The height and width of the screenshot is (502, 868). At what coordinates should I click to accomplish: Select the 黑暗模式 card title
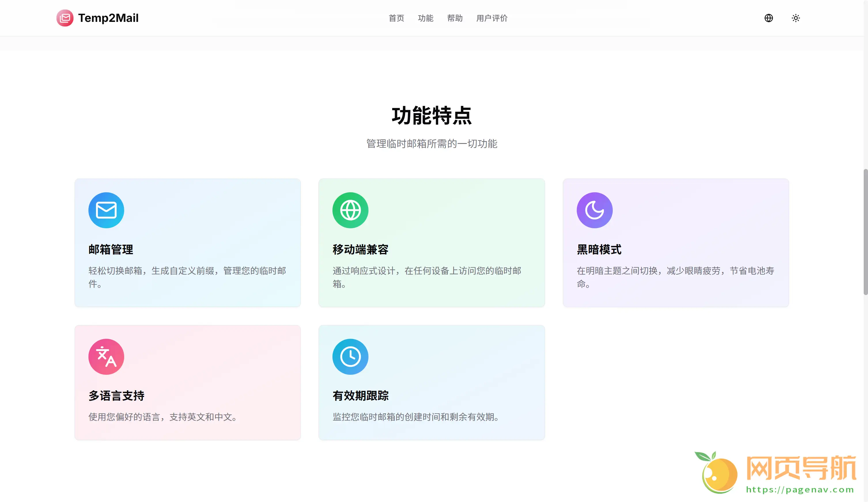pos(599,250)
